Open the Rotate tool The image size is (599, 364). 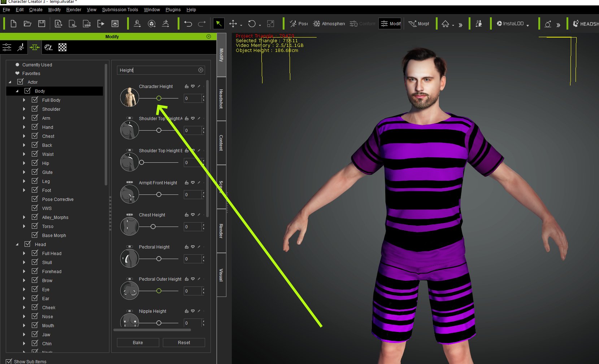pyautogui.click(x=252, y=23)
